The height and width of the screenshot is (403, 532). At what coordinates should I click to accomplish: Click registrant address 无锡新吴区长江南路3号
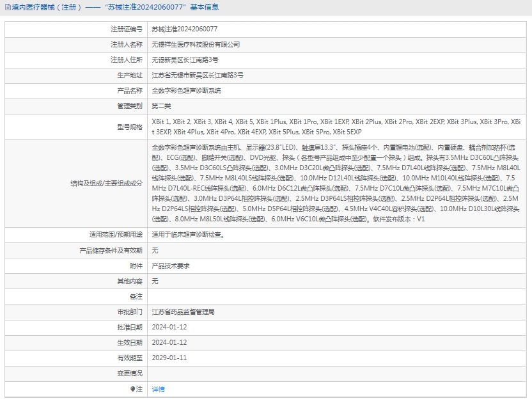tap(185, 59)
